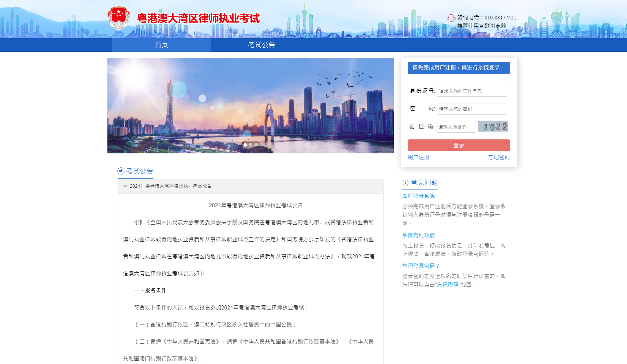Viewport: 627px width, 364px height.
Task: Switch to the third carousel slide dot
Action: (x=256, y=145)
